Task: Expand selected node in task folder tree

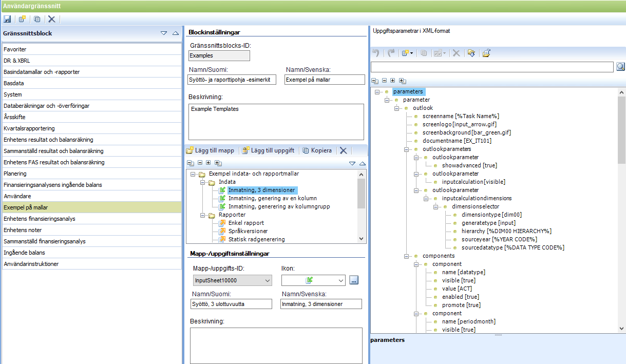Action: coord(208,163)
